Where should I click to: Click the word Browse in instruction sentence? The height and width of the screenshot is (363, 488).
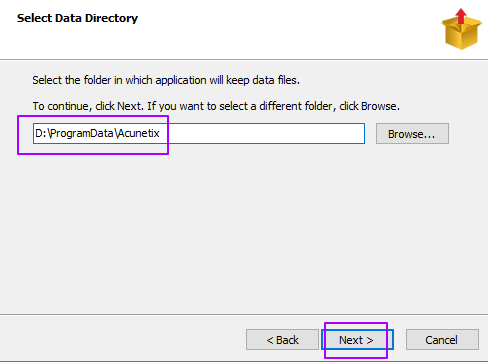pyautogui.click(x=379, y=106)
